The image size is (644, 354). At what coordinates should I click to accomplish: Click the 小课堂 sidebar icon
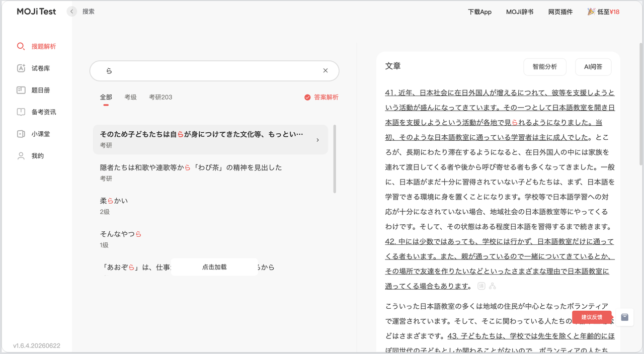pyautogui.click(x=21, y=134)
